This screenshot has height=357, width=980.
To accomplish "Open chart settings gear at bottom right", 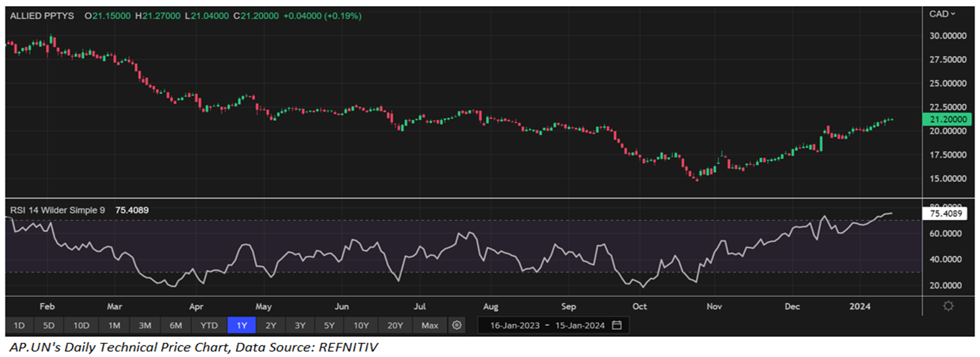I will point(948,306).
